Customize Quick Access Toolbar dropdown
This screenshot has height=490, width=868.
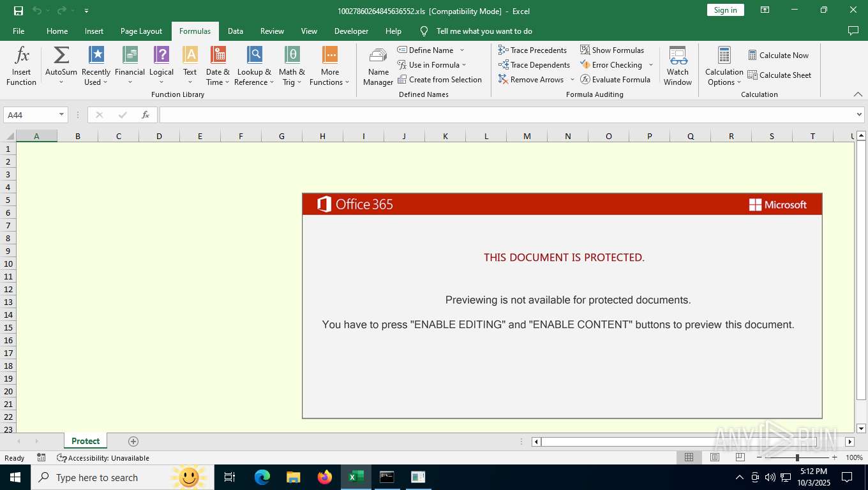pyautogui.click(x=86, y=11)
